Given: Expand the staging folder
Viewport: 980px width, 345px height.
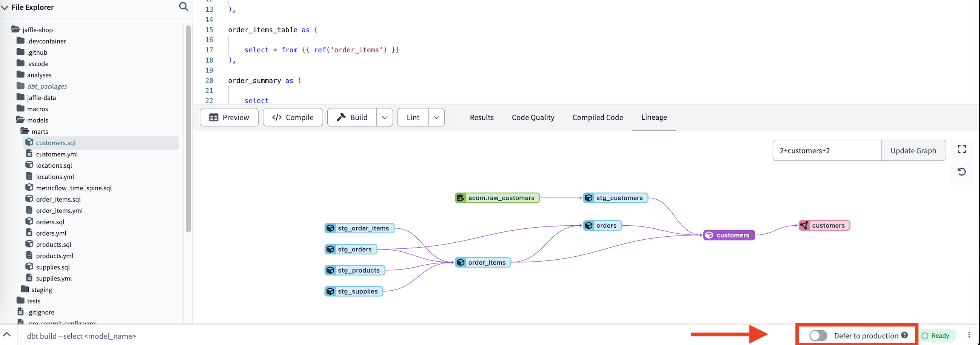Looking at the screenshot, I should pyautogui.click(x=42, y=290).
